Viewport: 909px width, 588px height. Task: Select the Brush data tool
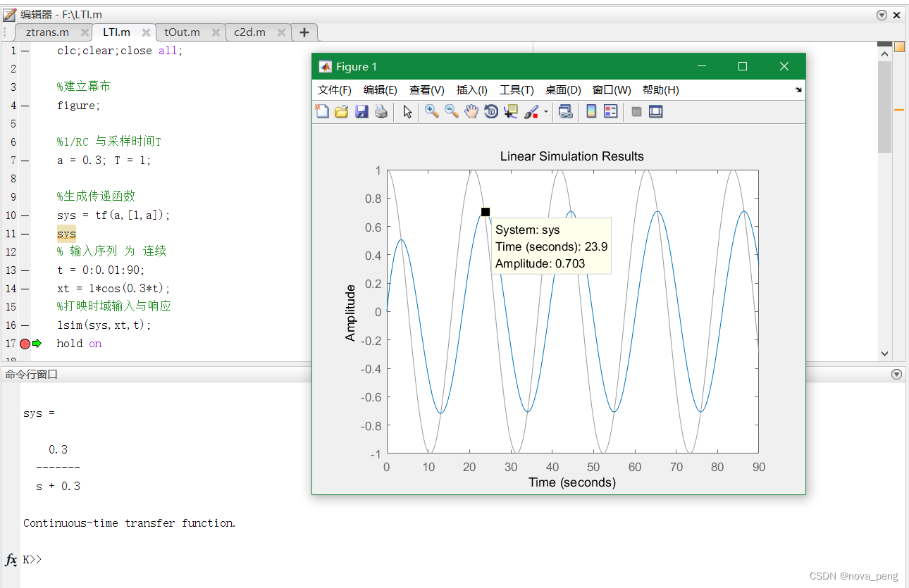(x=531, y=111)
